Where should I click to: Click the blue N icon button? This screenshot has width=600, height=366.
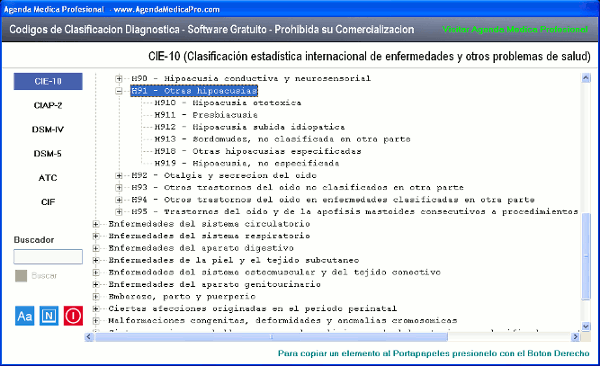click(x=49, y=316)
